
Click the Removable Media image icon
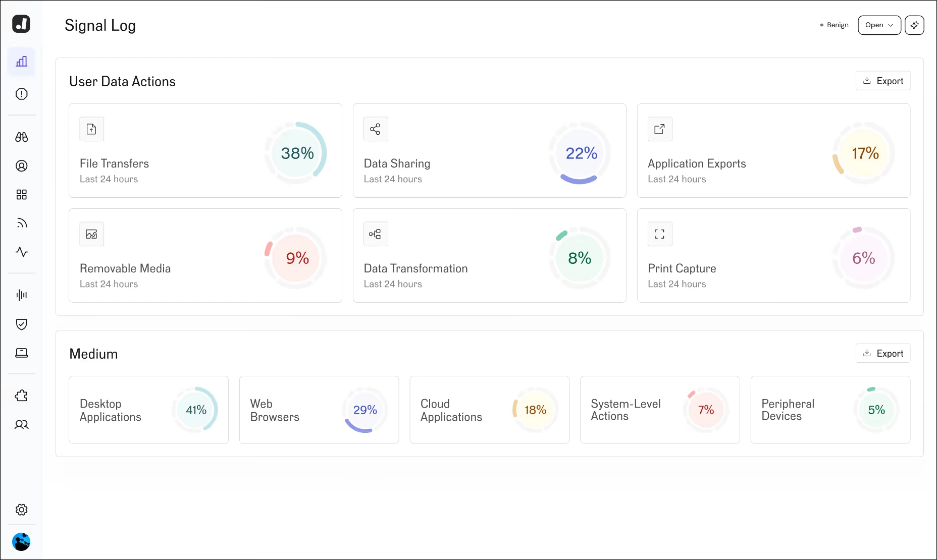point(92,234)
